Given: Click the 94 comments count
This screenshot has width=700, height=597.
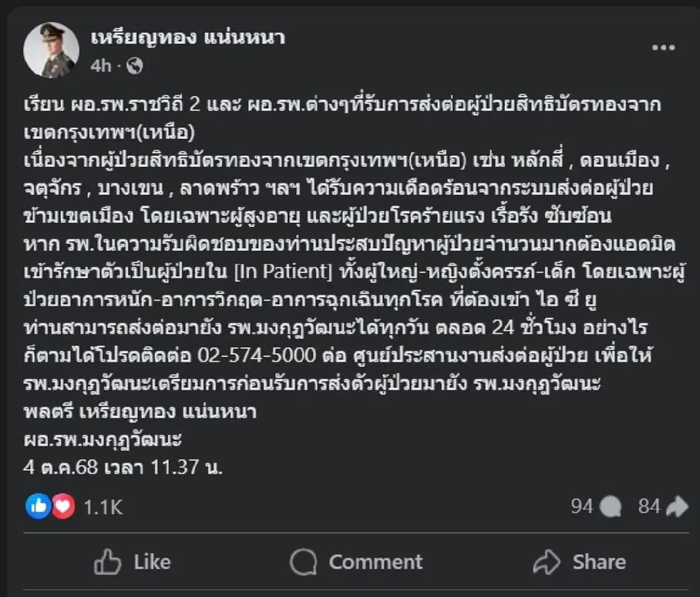Looking at the screenshot, I should pos(583,507).
